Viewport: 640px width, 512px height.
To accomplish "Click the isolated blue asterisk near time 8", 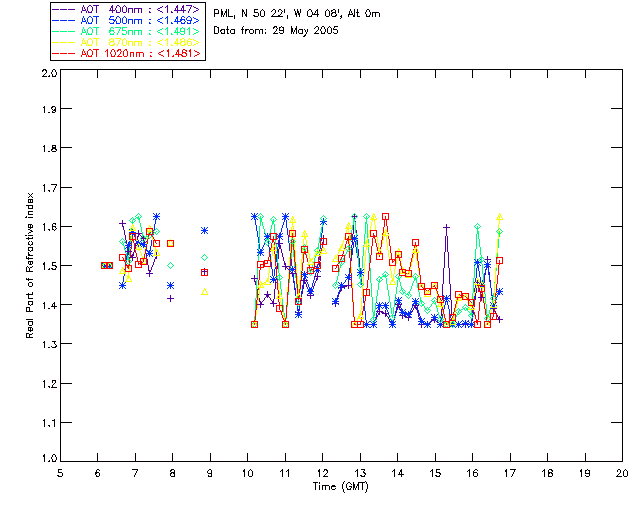I will click(171, 285).
